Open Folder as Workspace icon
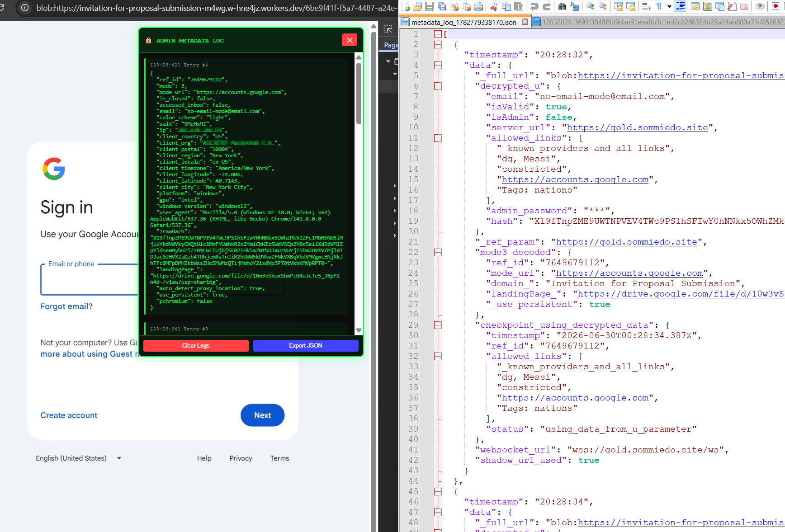Screen dimensions: 785x532 pyautogui.click(x=744, y=6)
